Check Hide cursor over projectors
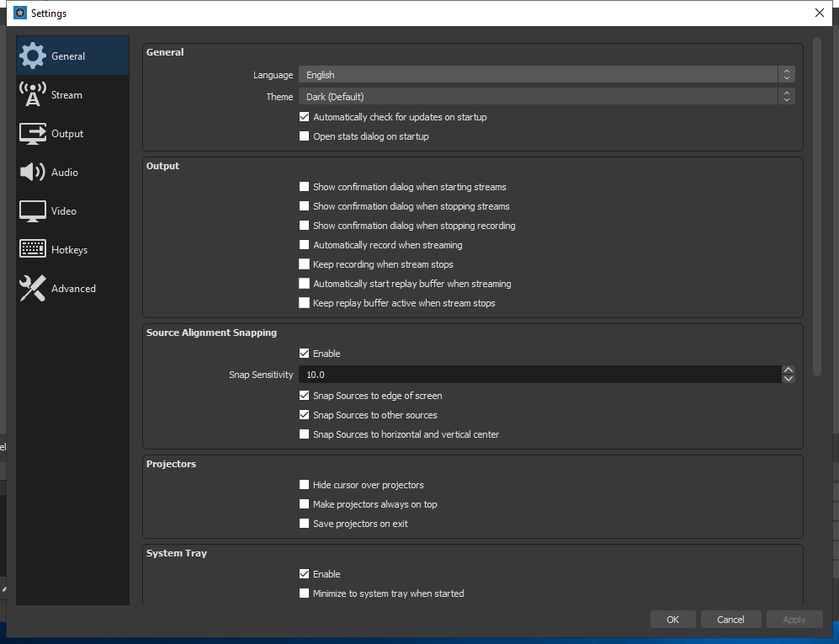This screenshot has height=644, width=839. point(304,484)
